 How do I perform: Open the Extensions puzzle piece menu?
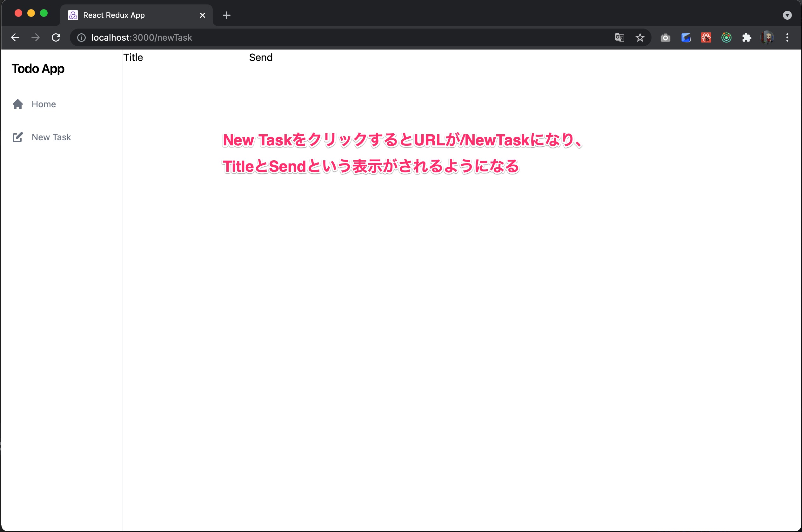[x=747, y=38]
